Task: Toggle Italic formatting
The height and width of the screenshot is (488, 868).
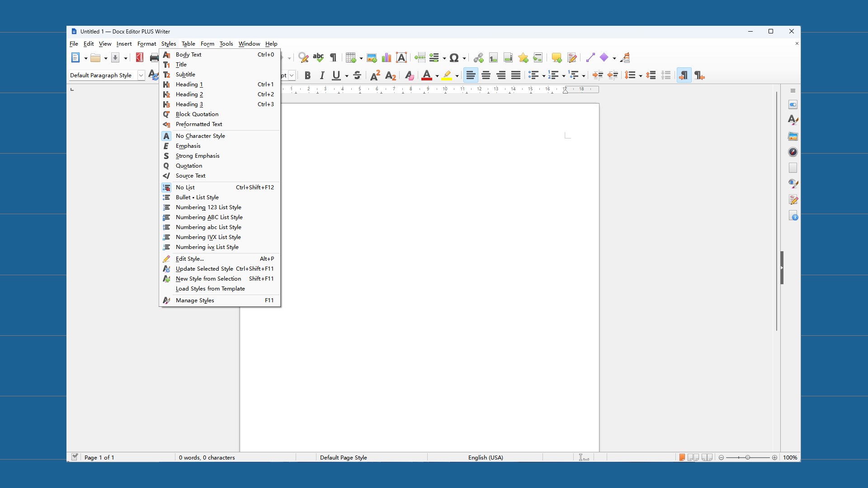Action: 322,75
